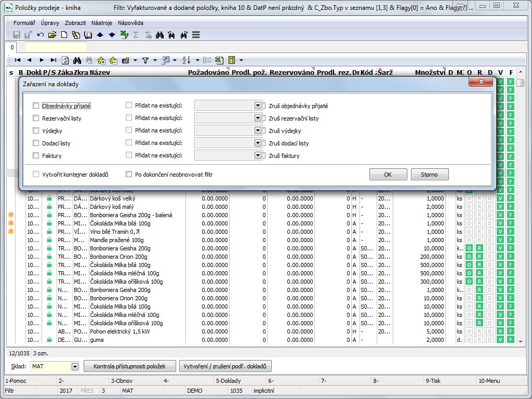Close the Zařazení na doklady dialog
Image resolution: width=532 pixels, height=399 pixels.
click(481, 82)
